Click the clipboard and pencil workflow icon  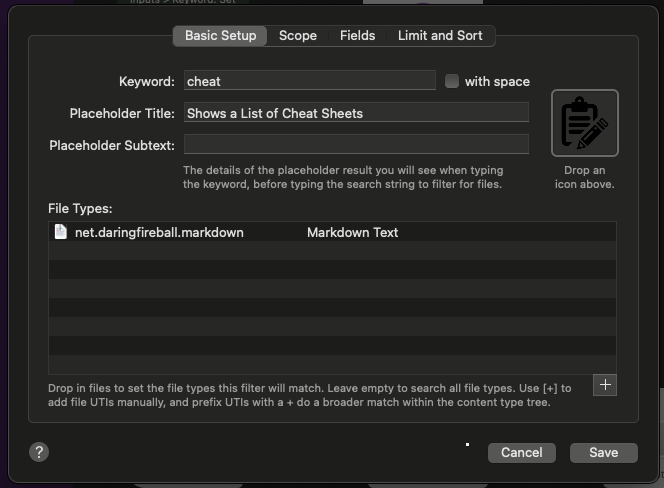pyautogui.click(x=584, y=123)
